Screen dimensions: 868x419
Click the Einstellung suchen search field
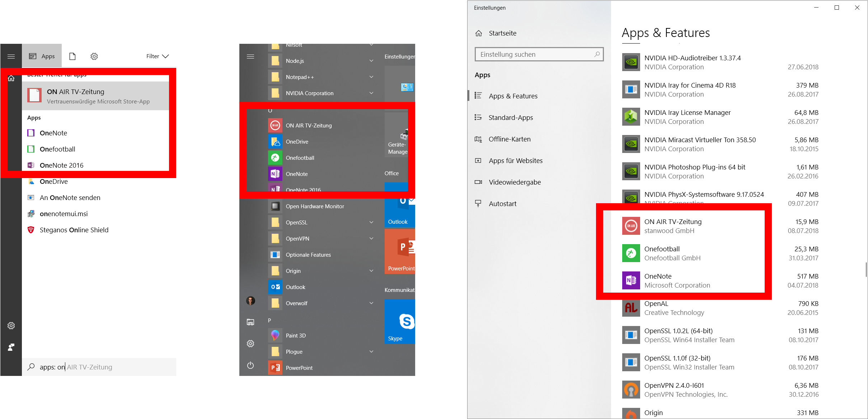pos(539,54)
